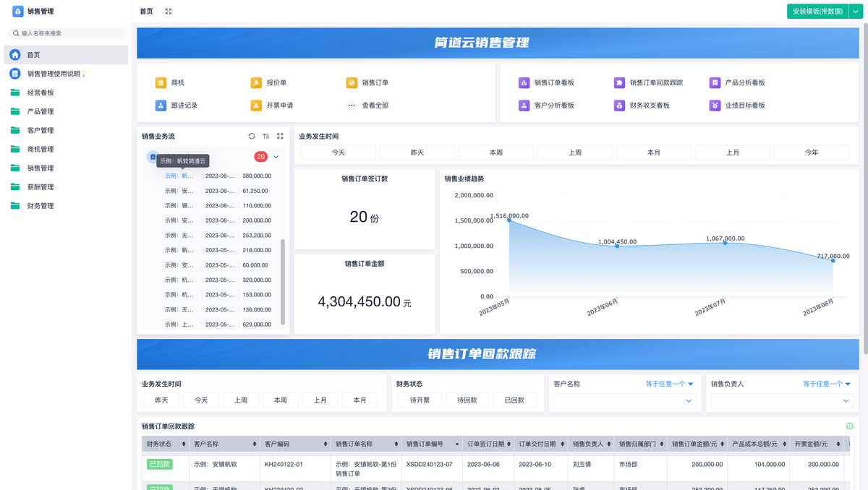This screenshot has width=868, height=490.
Task: Click the 昨天 button in 回款跟踪 filter
Action: 161,400
